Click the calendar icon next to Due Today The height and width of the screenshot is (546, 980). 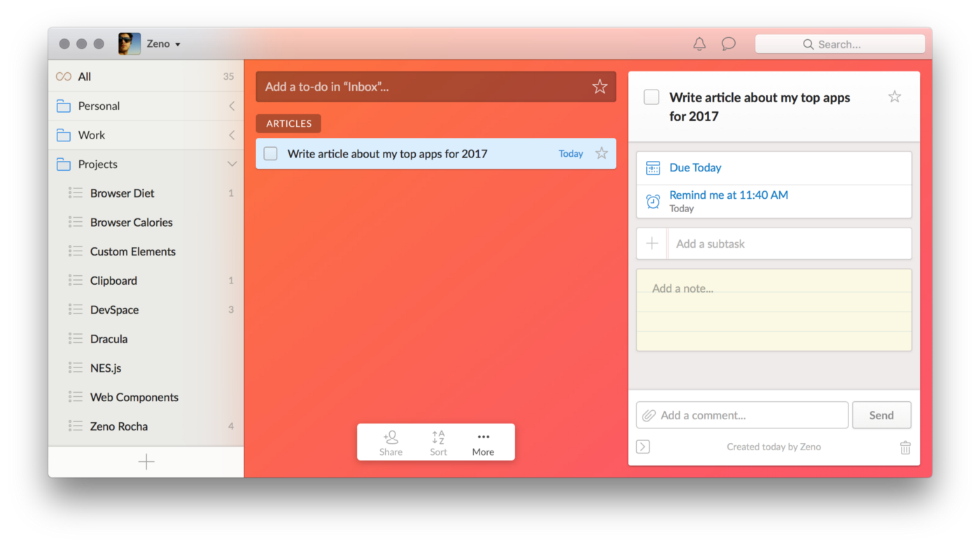point(653,168)
